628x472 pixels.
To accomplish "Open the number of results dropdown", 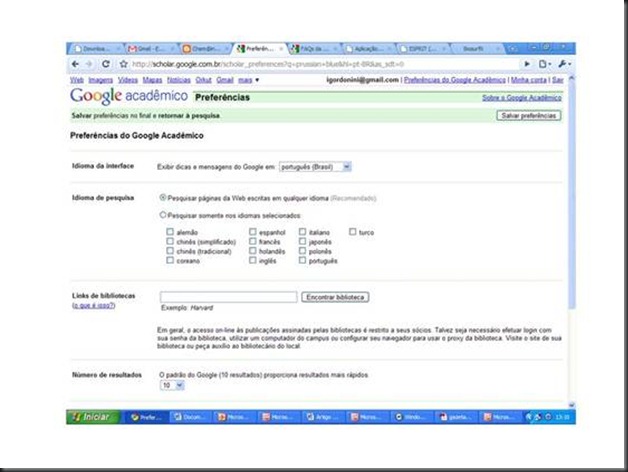I will click(x=172, y=385).
